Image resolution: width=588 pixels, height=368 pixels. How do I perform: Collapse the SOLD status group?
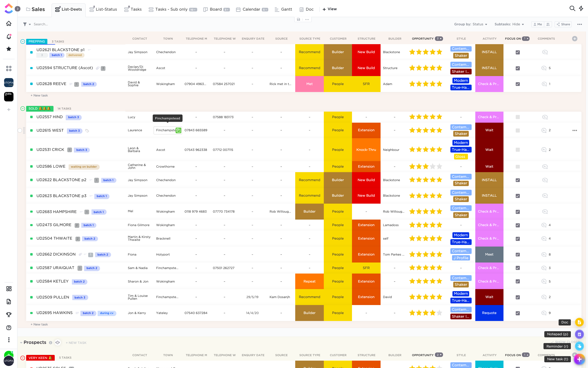pos(23,109)
